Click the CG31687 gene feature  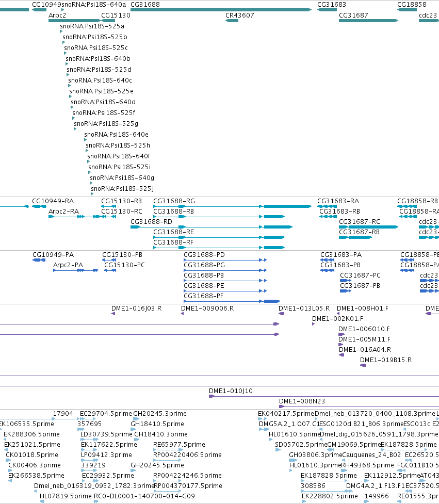point(369,21)
